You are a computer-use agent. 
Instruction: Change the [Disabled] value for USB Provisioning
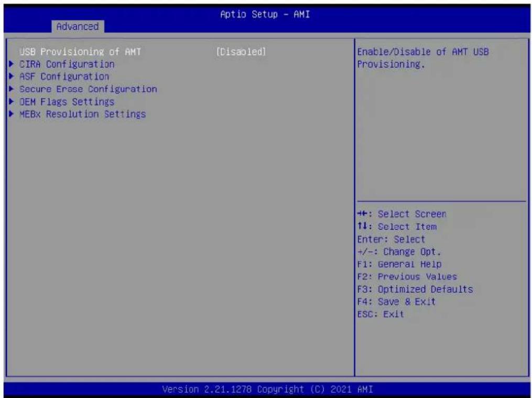click(241, 51)
